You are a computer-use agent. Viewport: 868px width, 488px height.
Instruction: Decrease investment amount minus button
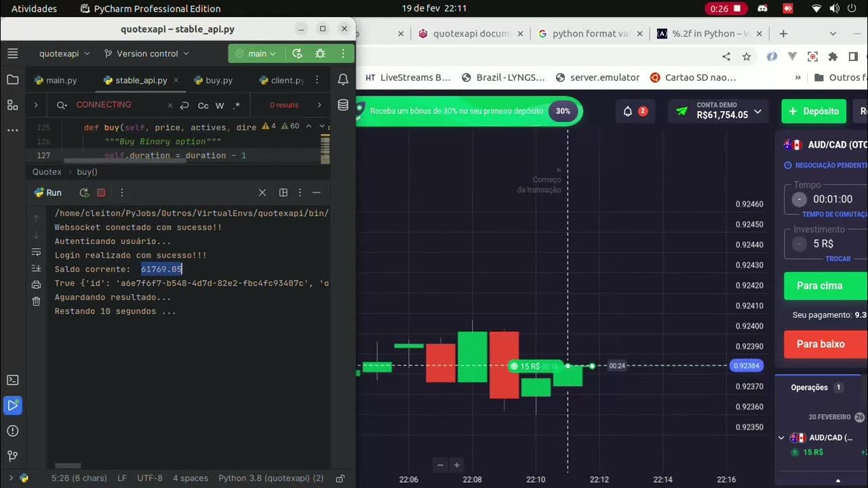click(800, 243)
